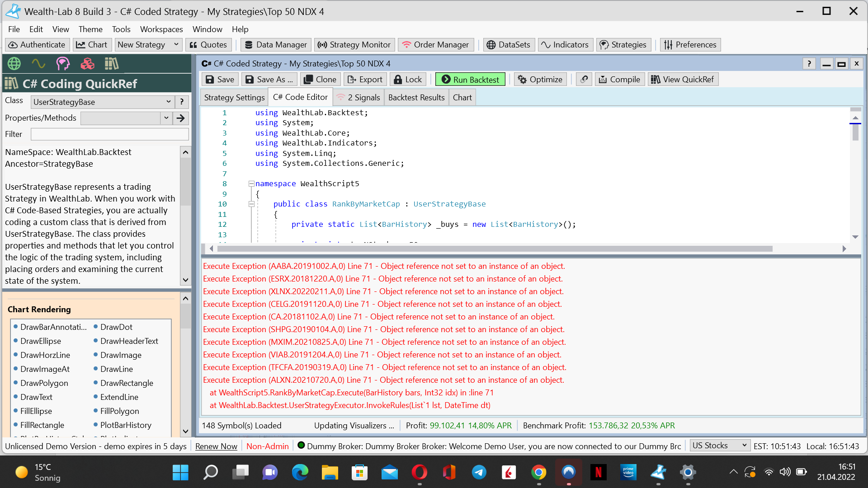Click the help question mark in strategy window
Image resolution: width=868 pixels, height=488 pixels.
(x=809, y=64)
